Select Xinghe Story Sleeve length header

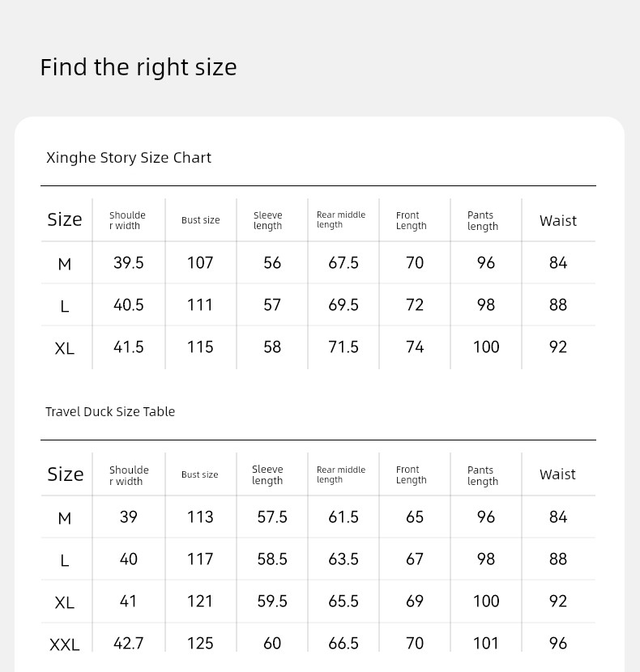tap(267, 220)
